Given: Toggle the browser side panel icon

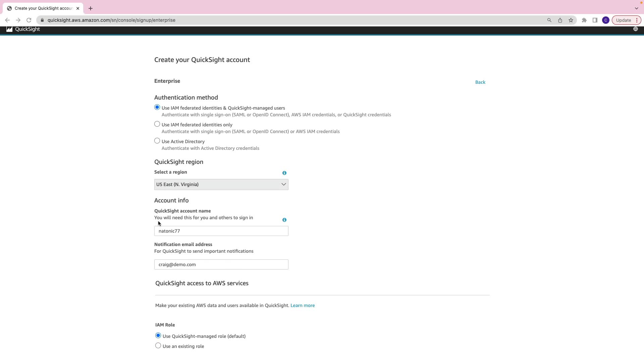Looking at the screenshot, I should pos(595,20).
